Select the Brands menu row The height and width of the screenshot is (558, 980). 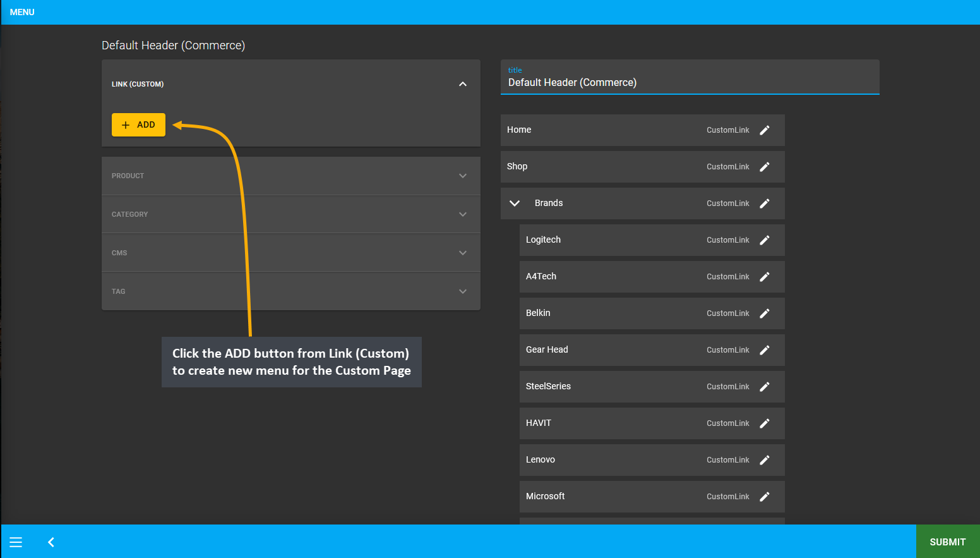click(643, 203)
